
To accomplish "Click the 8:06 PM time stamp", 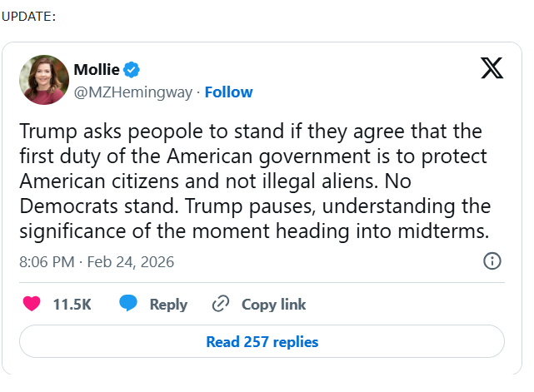I will click(47, 261).
